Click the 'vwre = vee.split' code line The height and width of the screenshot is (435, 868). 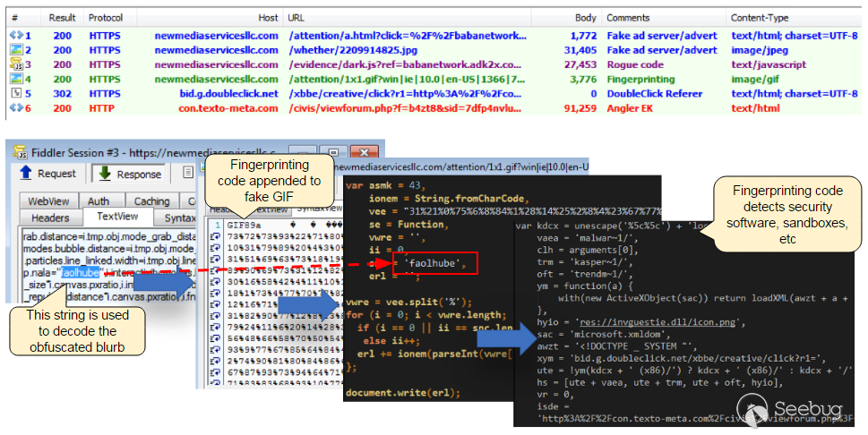[408, 303]
